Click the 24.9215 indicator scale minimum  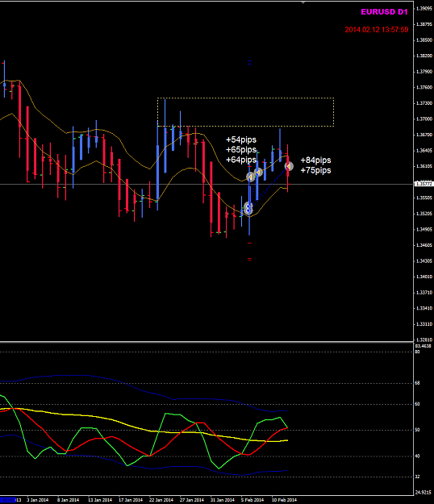[423, 492]
